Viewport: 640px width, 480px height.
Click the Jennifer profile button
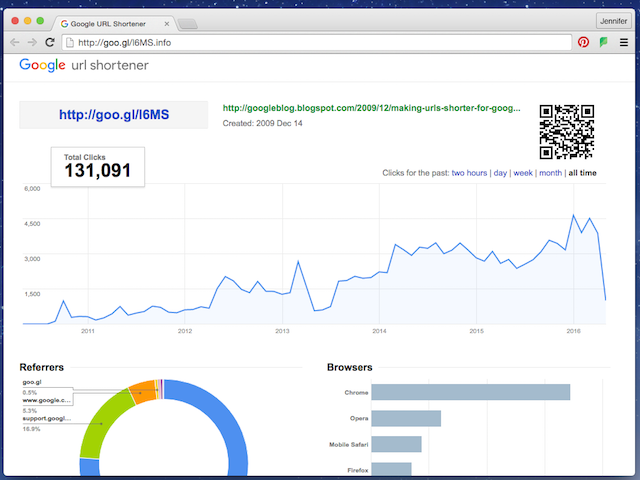click(x=613, y=21)
